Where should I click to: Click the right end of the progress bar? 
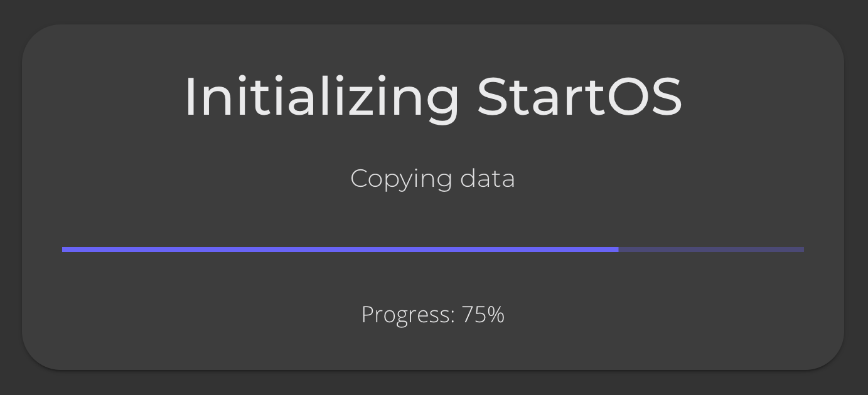801,250
